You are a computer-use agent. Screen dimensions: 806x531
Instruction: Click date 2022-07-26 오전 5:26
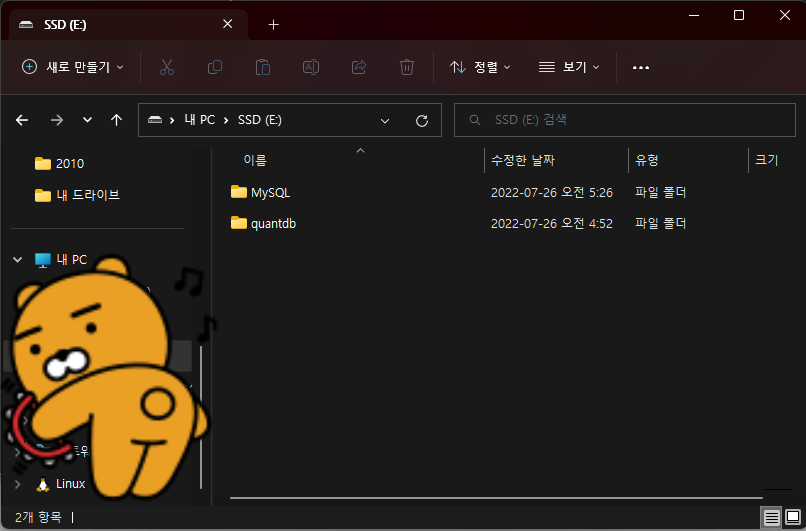(x=552, y=192)
